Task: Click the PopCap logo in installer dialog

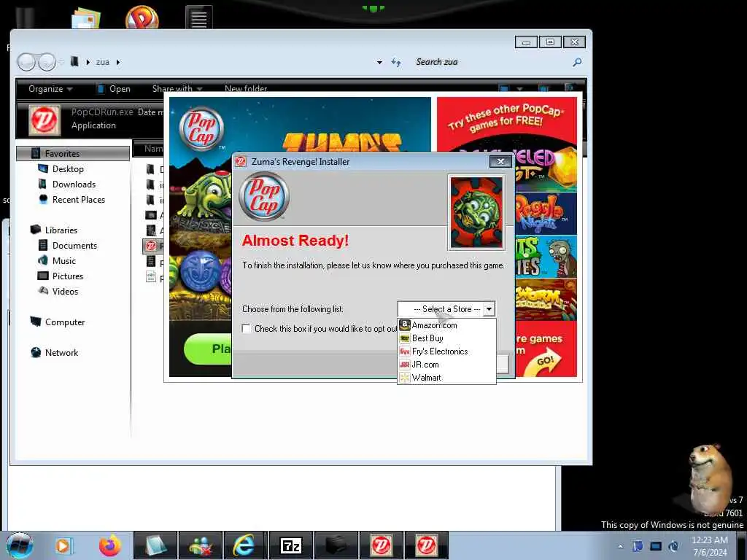Action: pos(264,196)
